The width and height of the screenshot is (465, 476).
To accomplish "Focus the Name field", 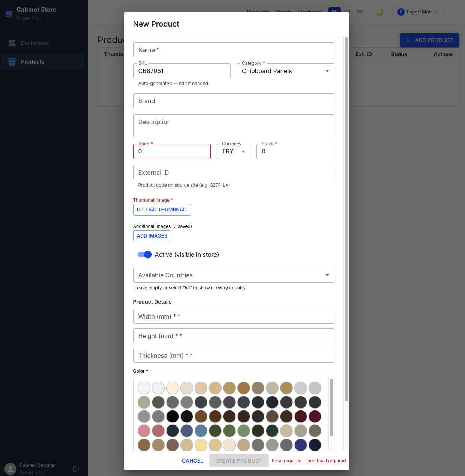I will pos(234,50).
